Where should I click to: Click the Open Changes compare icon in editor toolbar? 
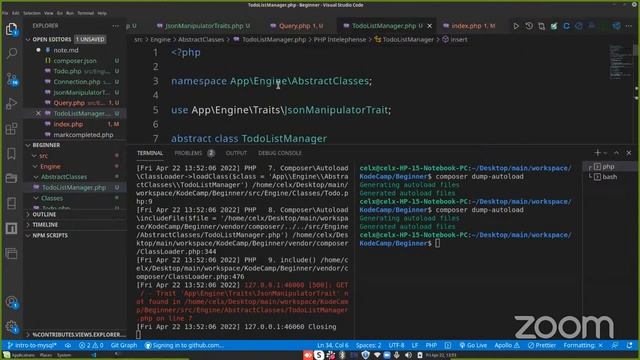(542, 26)
